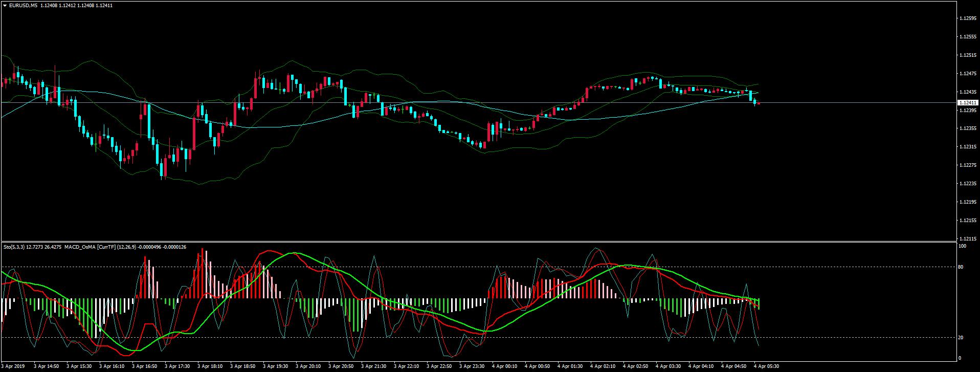Select the Sto(5,3,3) indicator label
980x372 pixels.
point(15,247)
